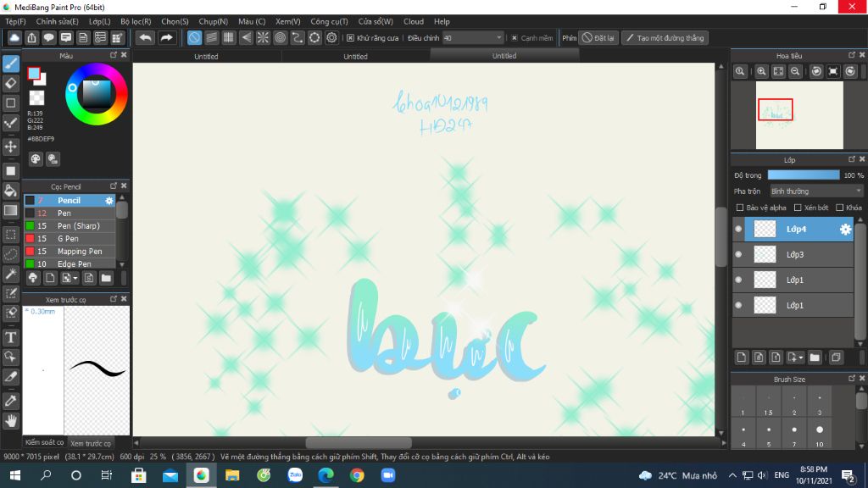
Task: Open File Explorer from the taskbar
Action: (232, 475)
